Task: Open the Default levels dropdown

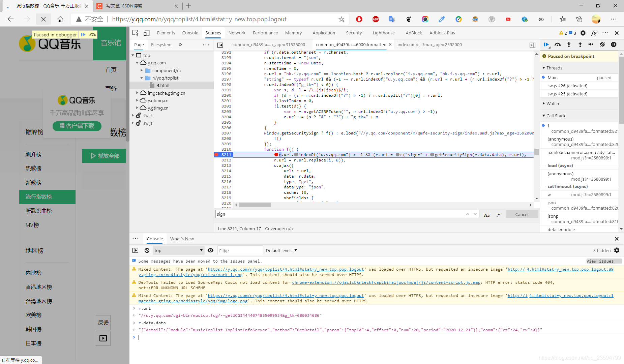Action: 281,250
